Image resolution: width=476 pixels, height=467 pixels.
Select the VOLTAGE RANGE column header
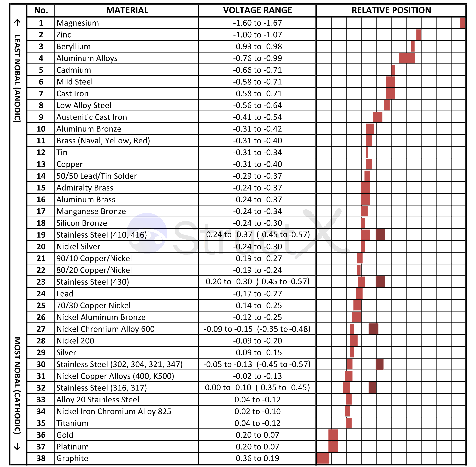point(257,10)
